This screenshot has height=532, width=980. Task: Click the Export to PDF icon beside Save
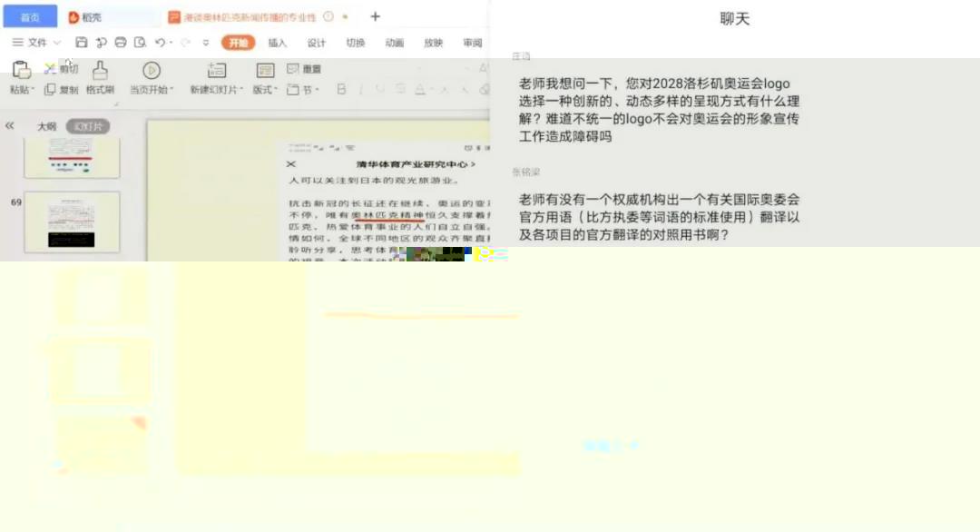point(101,42)
